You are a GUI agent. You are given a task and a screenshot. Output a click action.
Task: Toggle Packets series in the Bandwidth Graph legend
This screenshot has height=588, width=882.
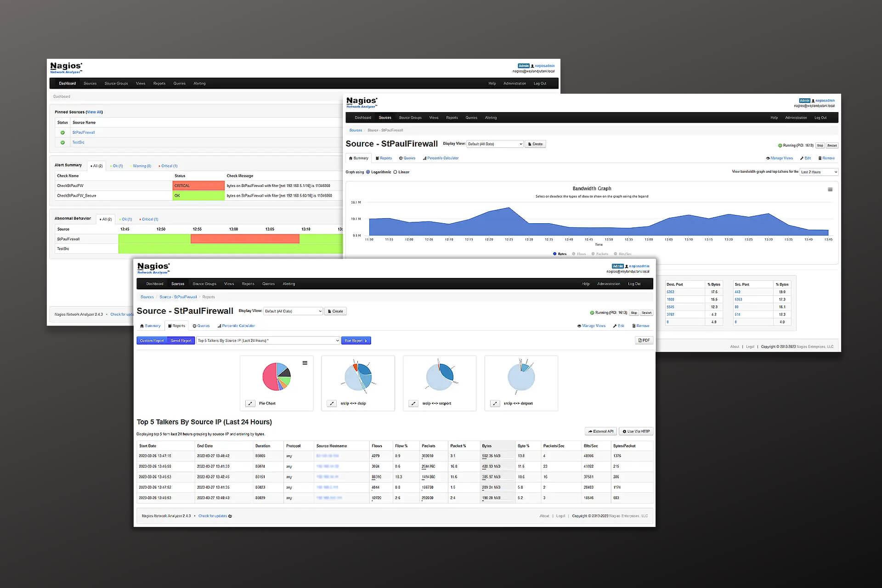(x=599, y=254)
